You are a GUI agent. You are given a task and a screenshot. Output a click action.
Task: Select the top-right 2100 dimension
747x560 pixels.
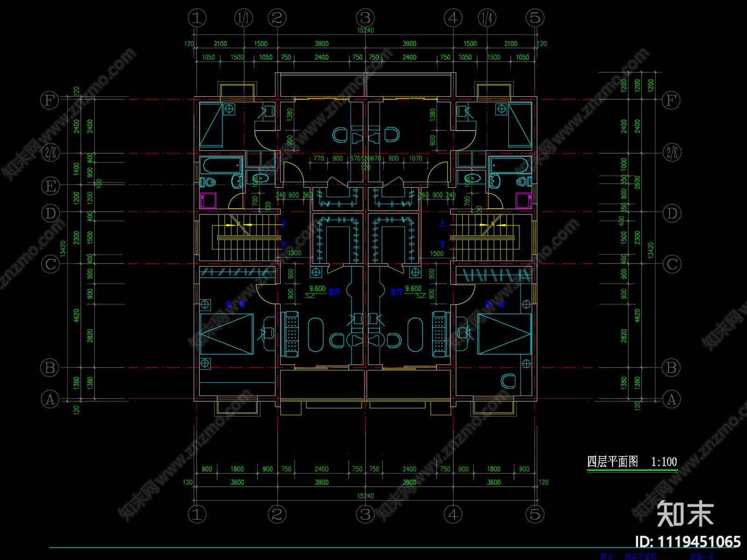[x=511, y=44]
